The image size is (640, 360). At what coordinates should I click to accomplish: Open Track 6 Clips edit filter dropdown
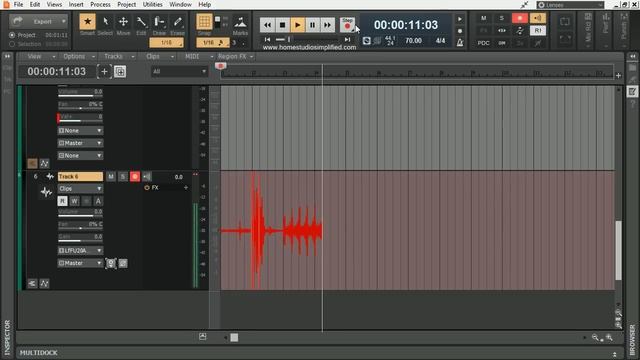tap(80, 189)
